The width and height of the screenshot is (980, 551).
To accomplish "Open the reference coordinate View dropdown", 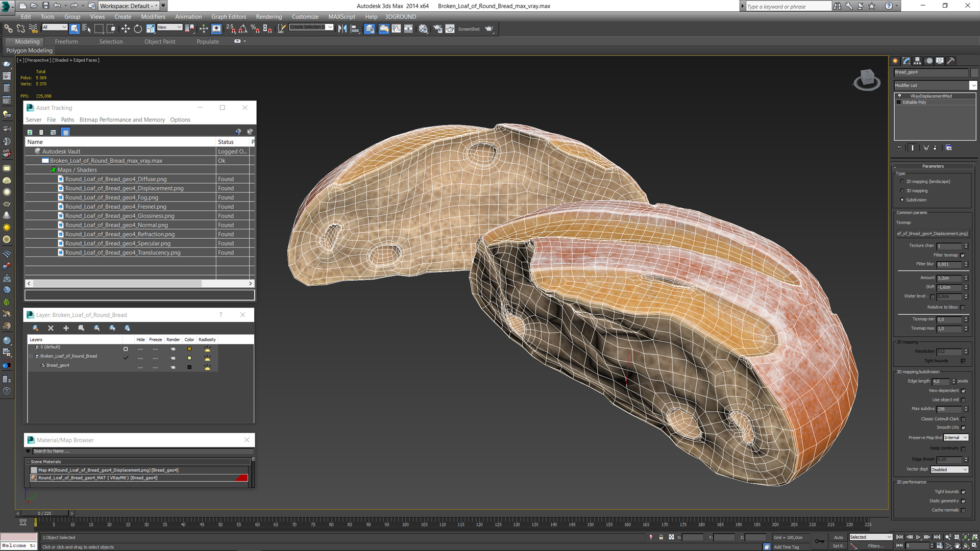I will point(169,27).
